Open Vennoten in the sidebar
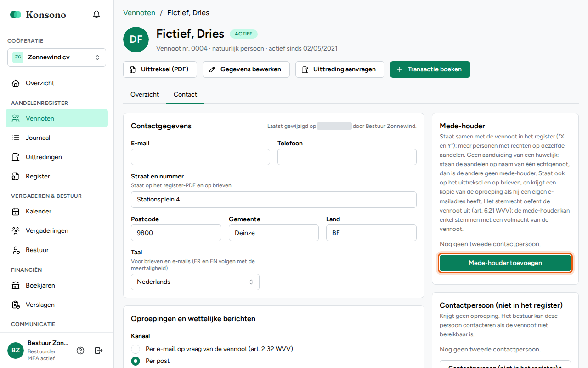The height and width of the screenshot is (368, 588). [57, 118]
